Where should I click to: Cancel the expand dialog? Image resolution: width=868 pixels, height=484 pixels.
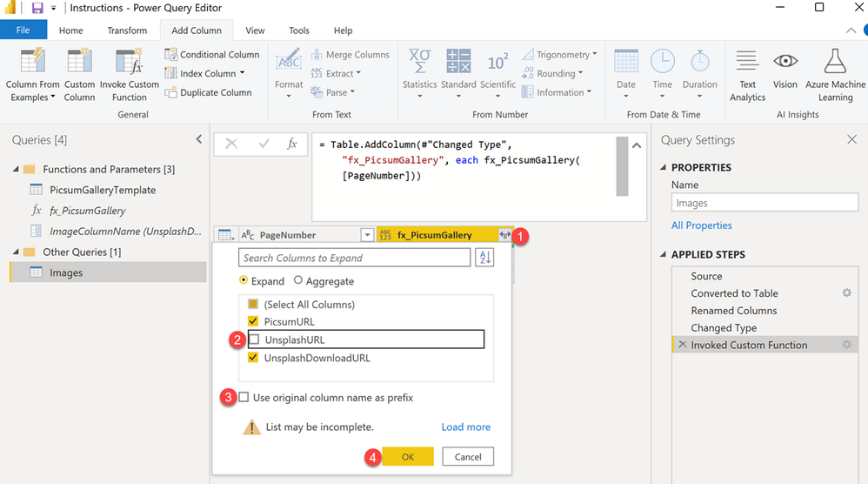[x=468, y=456]
